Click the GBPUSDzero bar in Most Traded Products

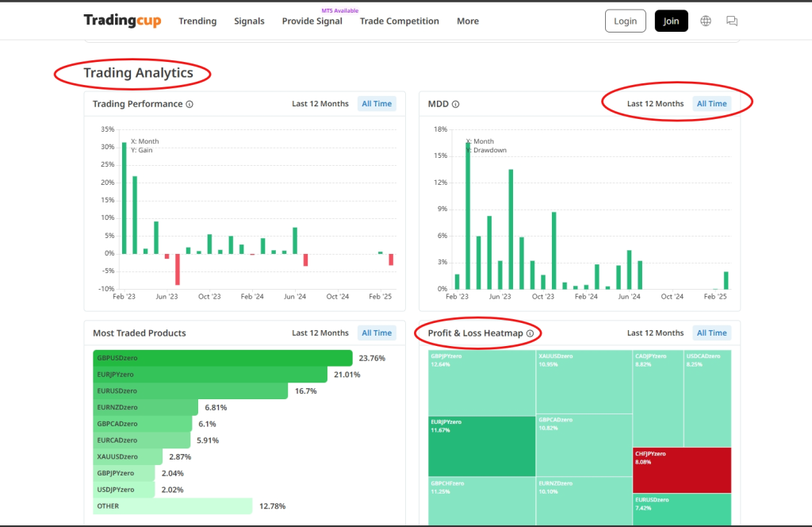click(222, 358)
